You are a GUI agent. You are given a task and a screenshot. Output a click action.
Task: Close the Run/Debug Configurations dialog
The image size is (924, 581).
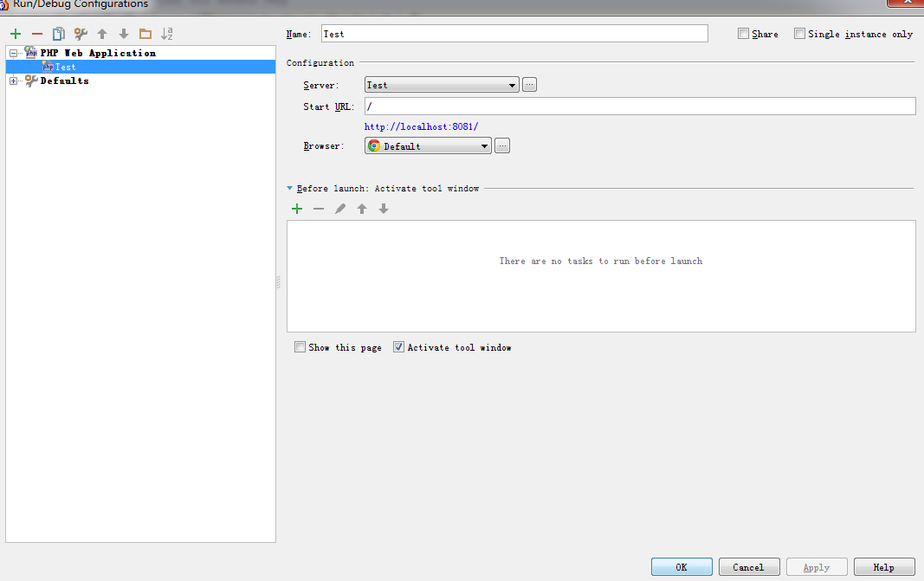point(907,3)
